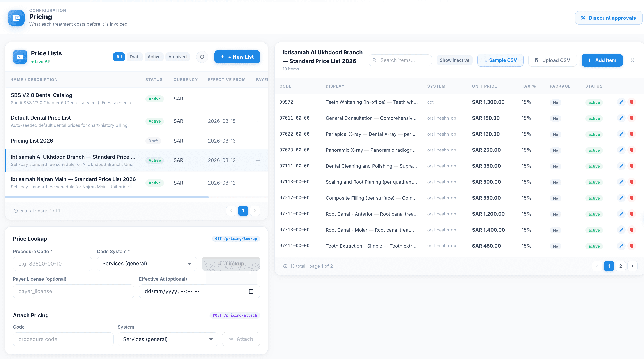
Task: Click Upload CSV button
Action: [552, 60]
